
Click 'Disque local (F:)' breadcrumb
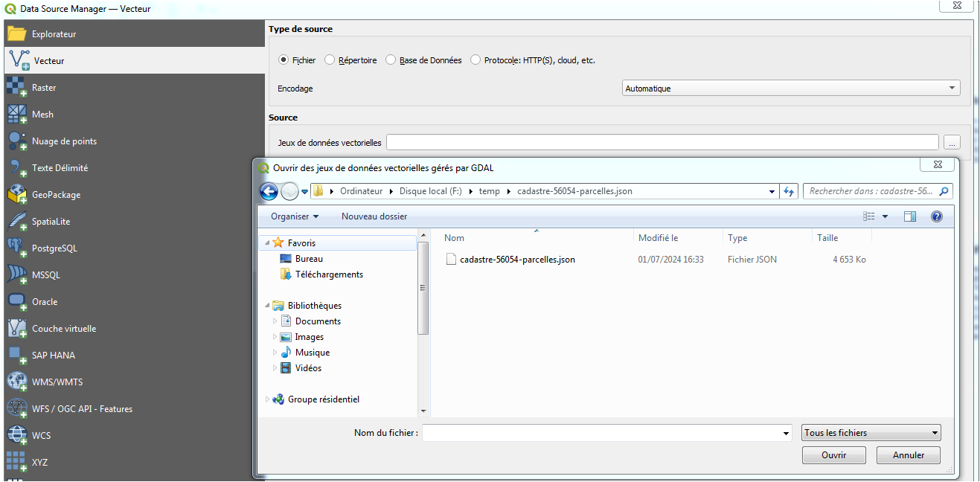coord(431,191)
